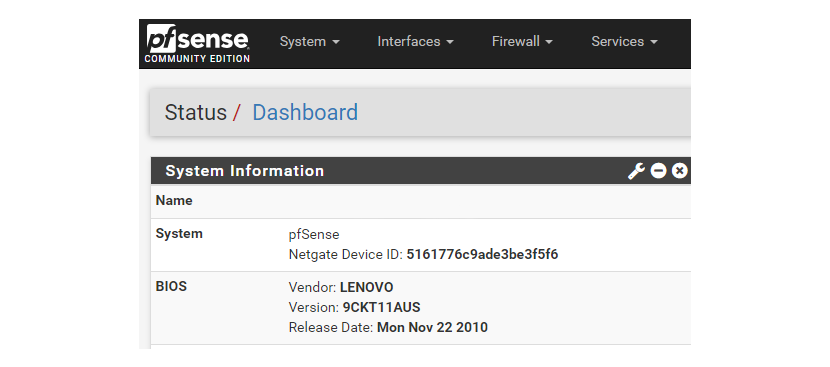Open System Information widget settings wrench

click(x=636, y=171)
